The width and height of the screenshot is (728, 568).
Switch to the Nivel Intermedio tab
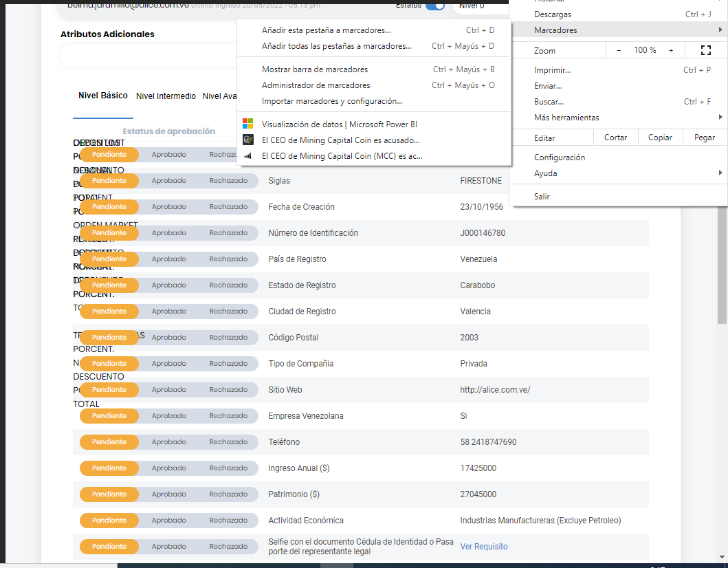(x=166, y=96)
